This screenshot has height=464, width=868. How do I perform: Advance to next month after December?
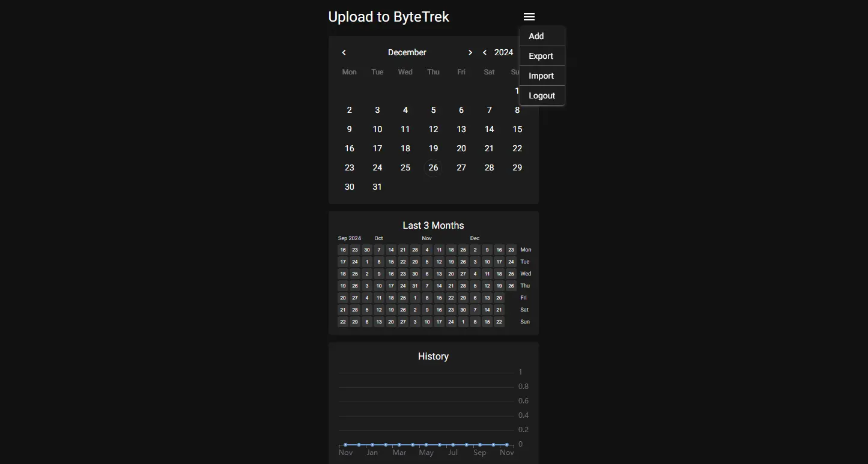tap(470, 53)
